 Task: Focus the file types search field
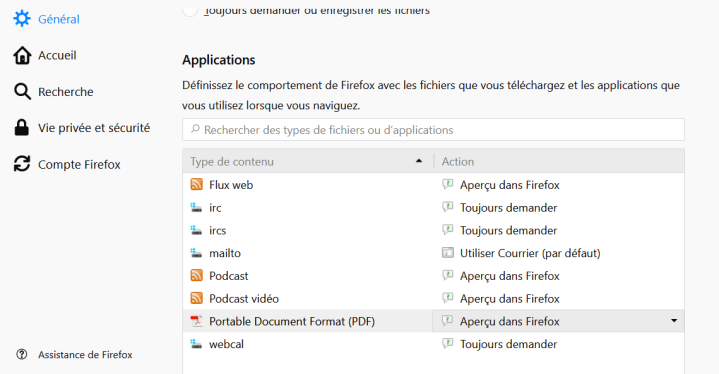433,130
